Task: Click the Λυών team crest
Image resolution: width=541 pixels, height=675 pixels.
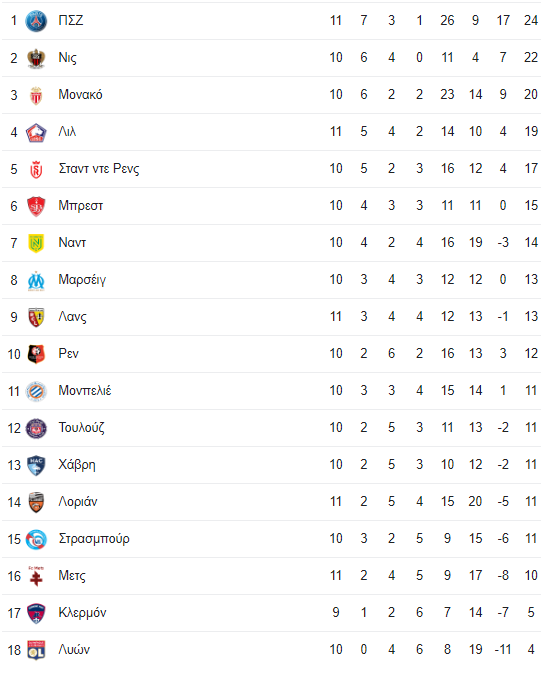Action: click(36, 650)
